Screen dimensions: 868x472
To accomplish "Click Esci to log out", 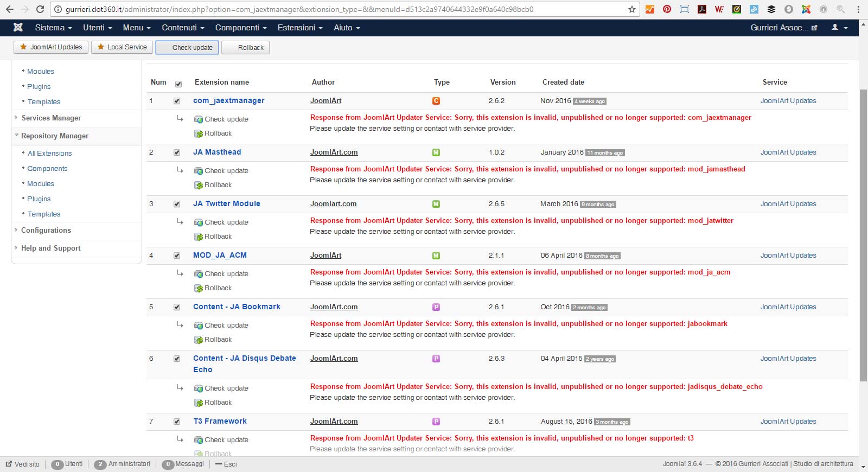I will [x=226, y=464].
